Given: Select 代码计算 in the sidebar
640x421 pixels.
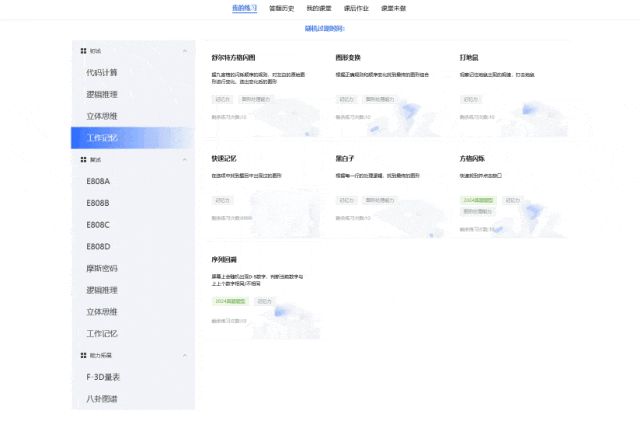Looking at the screenshot, I should point(101,73).
